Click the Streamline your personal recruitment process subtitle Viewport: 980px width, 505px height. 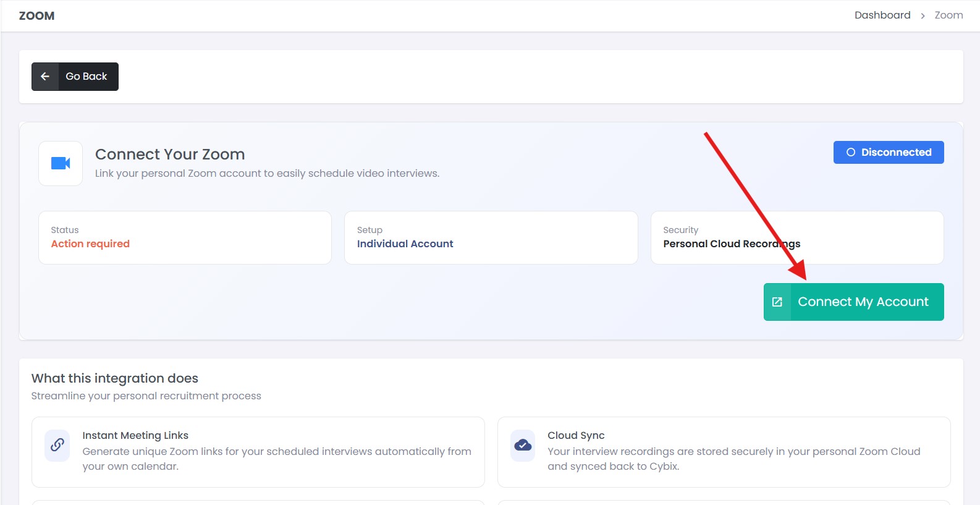pos(146,396)
